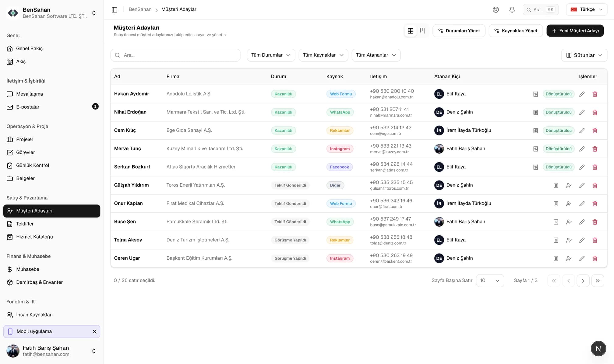614x364 pixels.
Task: Go to next page
Action: pyautogui.click(x=583, y=281)
